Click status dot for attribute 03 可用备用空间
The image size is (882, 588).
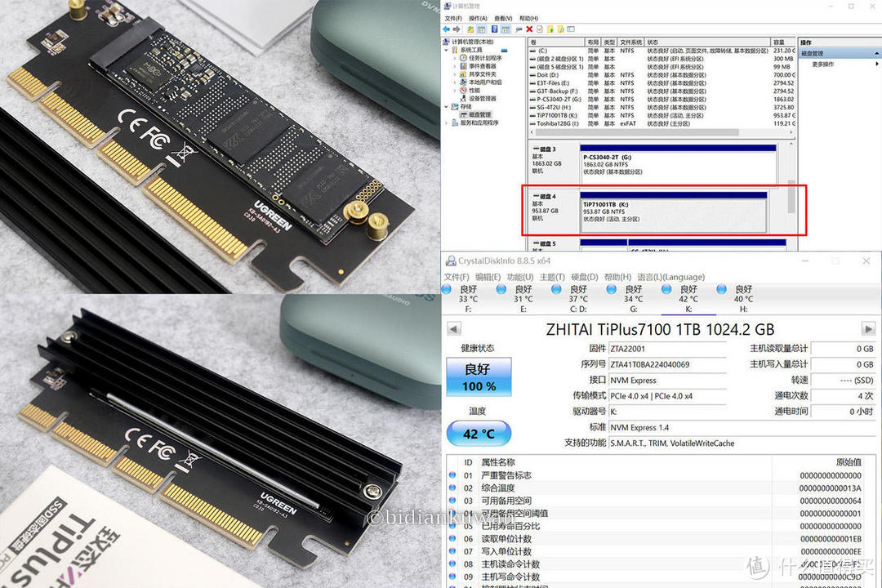pyautogui.click(x=452, y=501)
